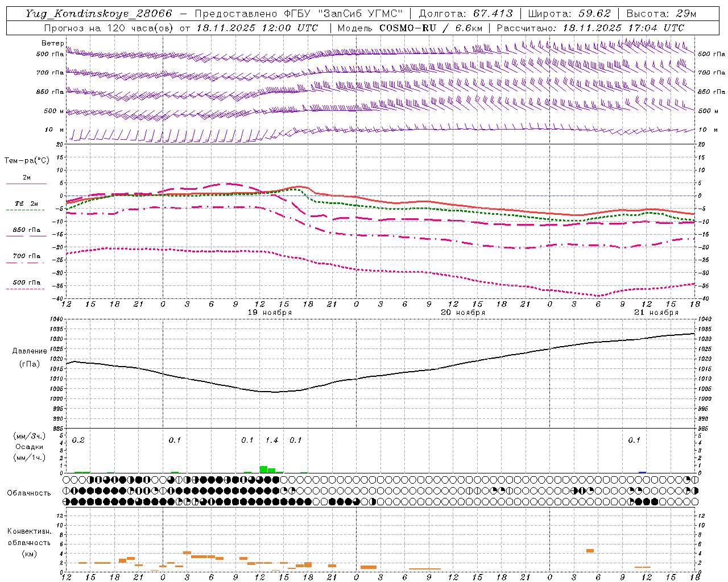728x582 pixels.
Task: Click the solid line sample under 2м legend
Action: click(26, 184)
